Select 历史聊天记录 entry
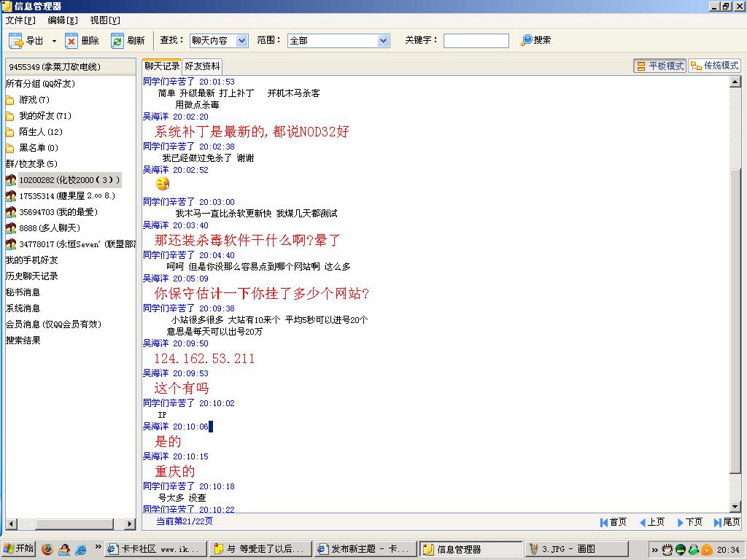Screen dimensions: 747x560 (31, 276)
